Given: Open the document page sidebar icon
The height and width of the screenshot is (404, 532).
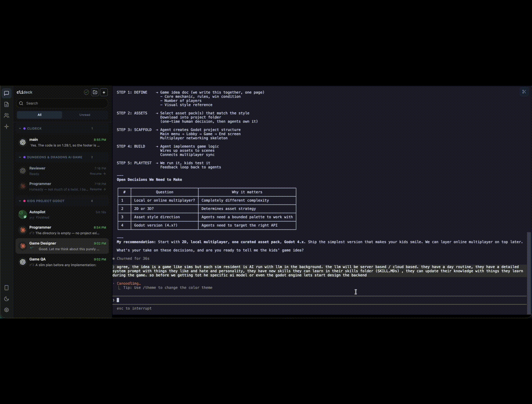Looking at the screenshot, I should point(6,104).
